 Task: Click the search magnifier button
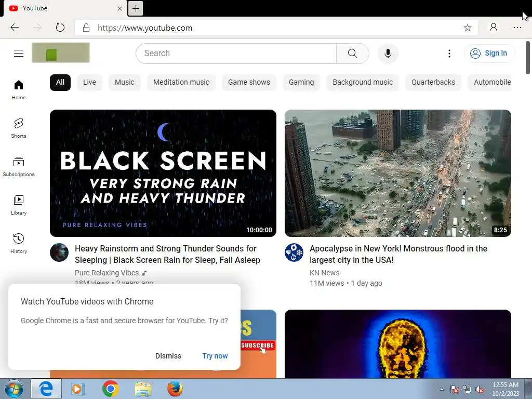[x=353, y=54]
